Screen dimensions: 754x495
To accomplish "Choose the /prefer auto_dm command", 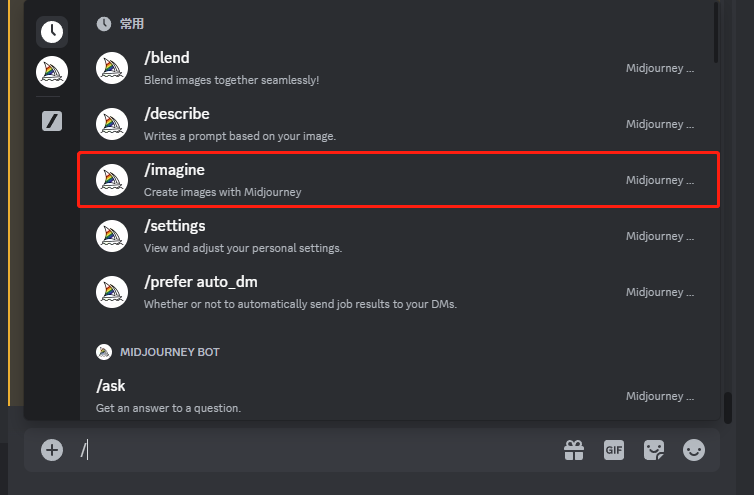I will click(399, 292).
